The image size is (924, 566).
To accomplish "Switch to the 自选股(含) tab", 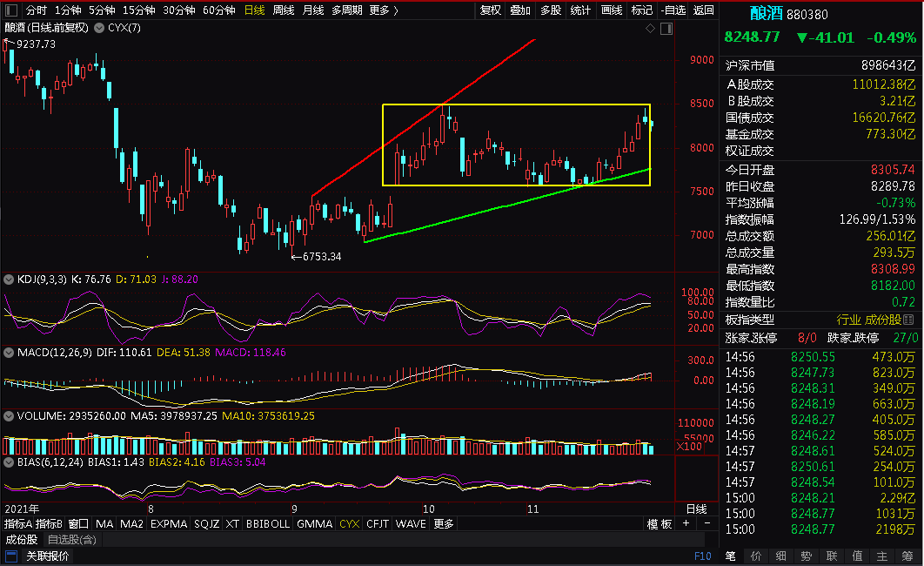I will pyautogui.click(x=72, y=540).
